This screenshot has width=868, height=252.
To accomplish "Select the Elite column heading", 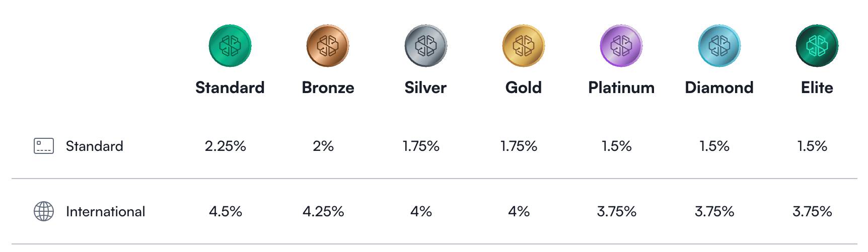I will coord(817,88).
